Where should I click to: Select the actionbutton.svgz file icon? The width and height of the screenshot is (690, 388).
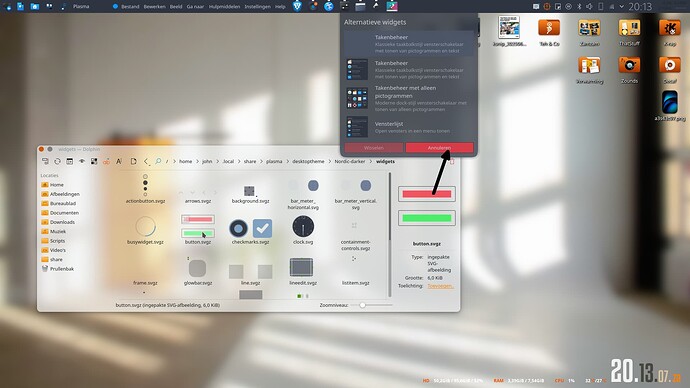[145, 185]
